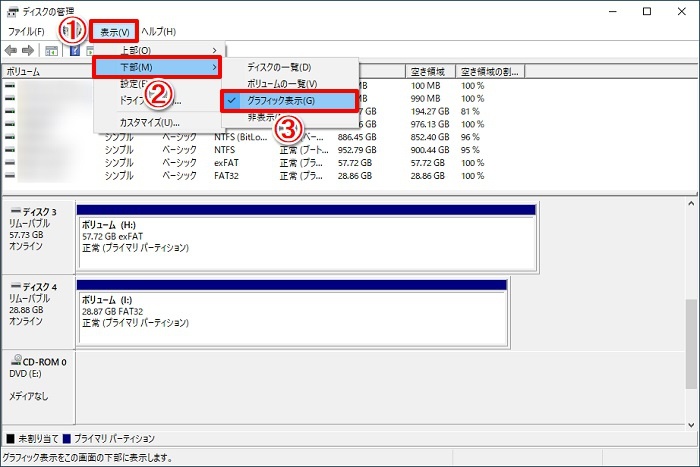Click the 95 % free percentage cell

point(470,150)
